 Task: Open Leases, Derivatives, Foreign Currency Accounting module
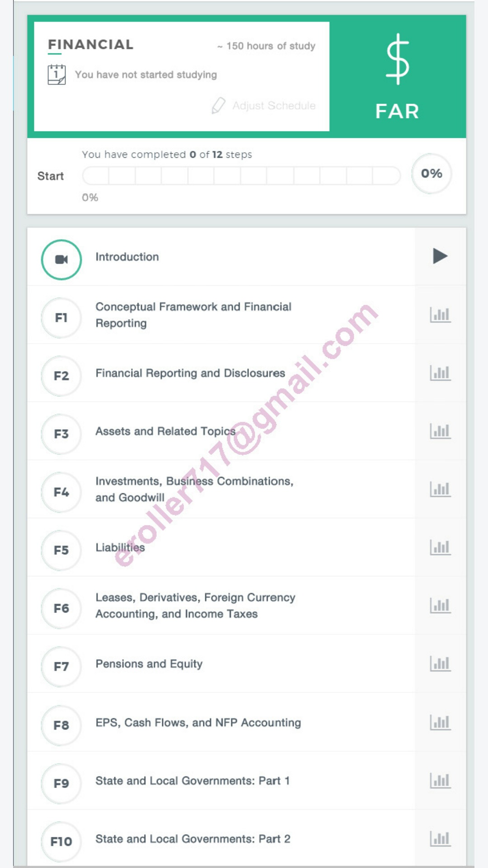[195, 606]
